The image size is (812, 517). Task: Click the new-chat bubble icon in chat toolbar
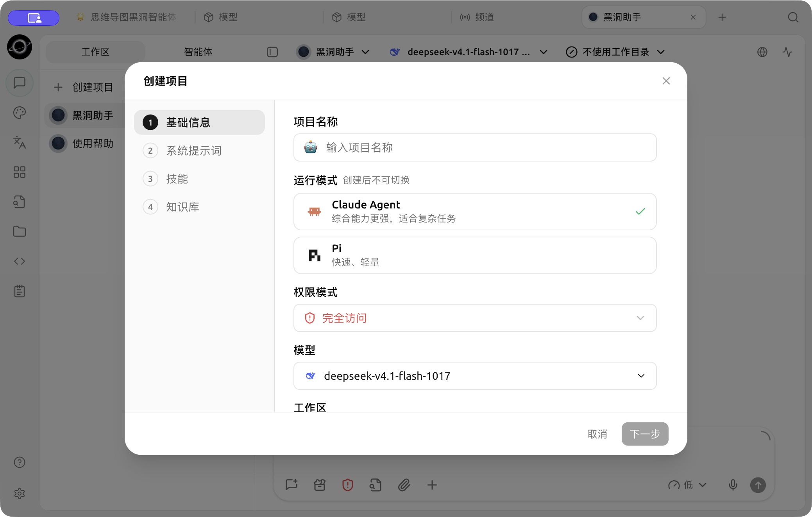(292, 485)
